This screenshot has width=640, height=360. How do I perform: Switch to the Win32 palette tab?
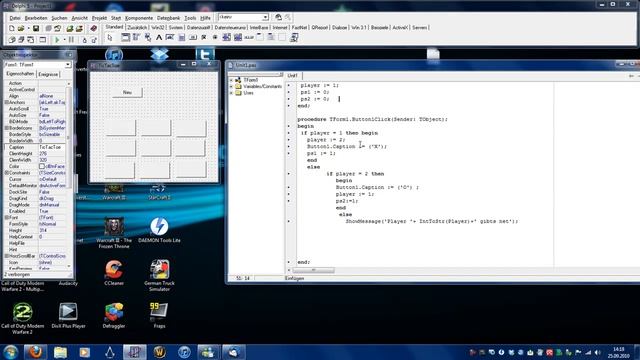(x=157, y=28)
